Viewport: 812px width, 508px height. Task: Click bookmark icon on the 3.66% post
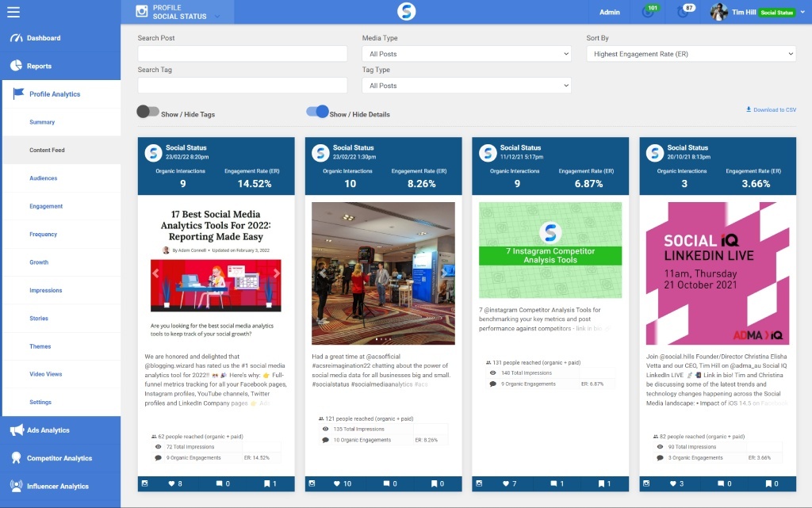[768, 483]
